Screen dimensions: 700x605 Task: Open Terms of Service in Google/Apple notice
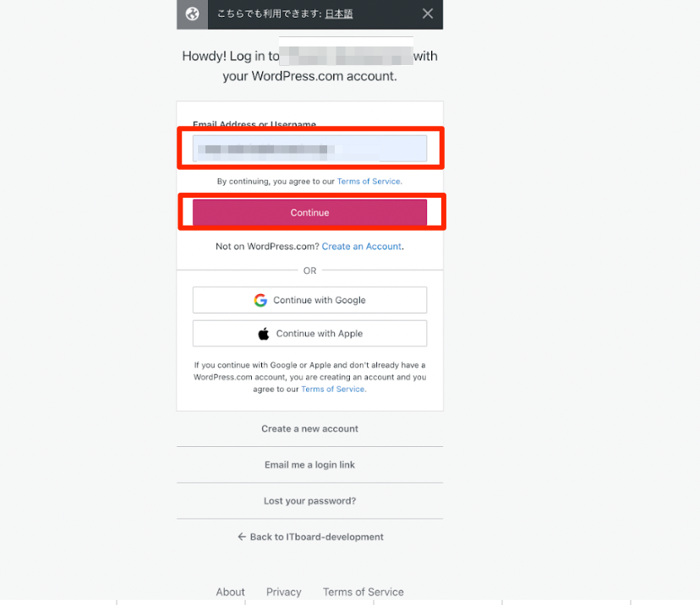point(333,390)
